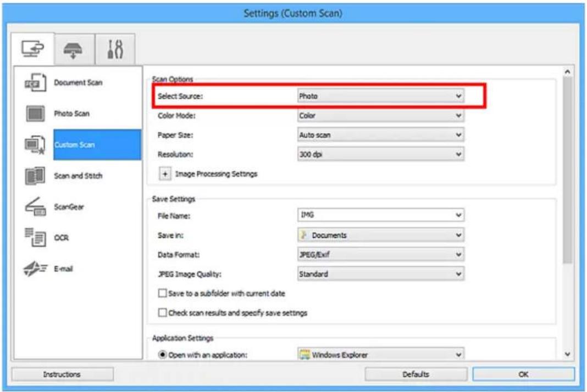Open the scan from computer tab
587x392 pixels.
(x=32, y=49)
